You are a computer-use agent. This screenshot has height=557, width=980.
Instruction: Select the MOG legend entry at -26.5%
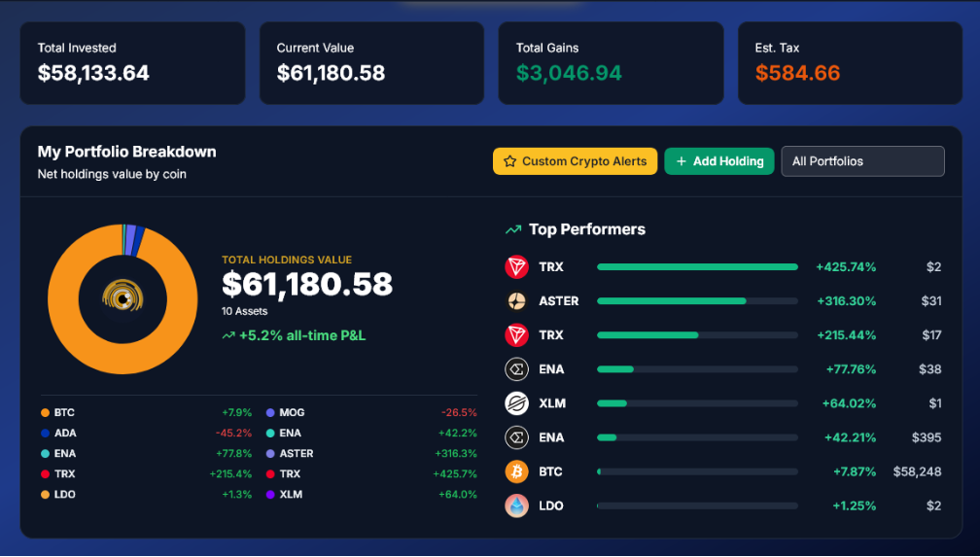pyautogui.click(x=371, y=412)
